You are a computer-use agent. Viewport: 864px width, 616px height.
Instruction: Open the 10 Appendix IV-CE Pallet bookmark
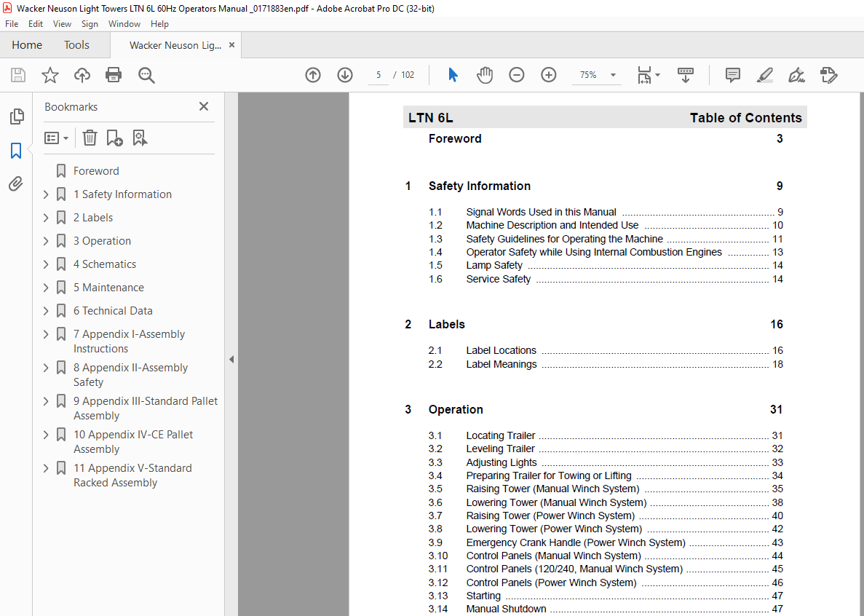(x=133, y=442)
